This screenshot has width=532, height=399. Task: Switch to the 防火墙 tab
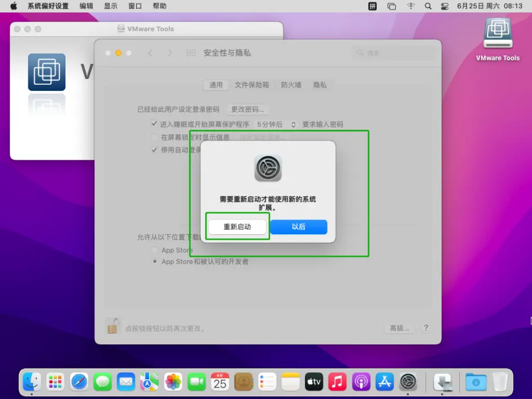pyautogui.click(x=291, y=85)
